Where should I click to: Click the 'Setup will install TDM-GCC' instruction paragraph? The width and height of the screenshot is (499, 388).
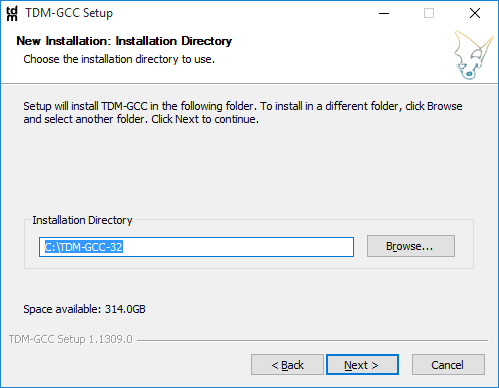243,112
